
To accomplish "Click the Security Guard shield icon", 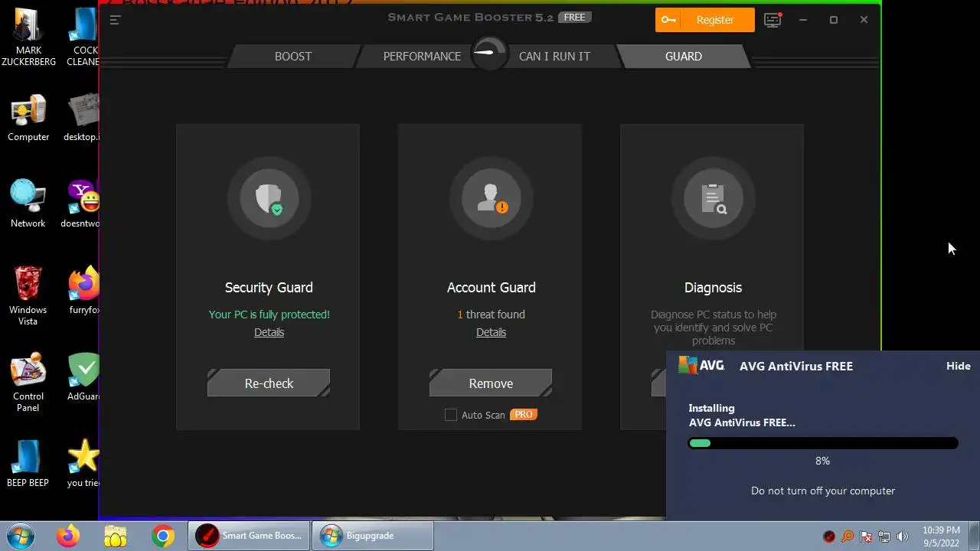I will (x=269, y=199).
